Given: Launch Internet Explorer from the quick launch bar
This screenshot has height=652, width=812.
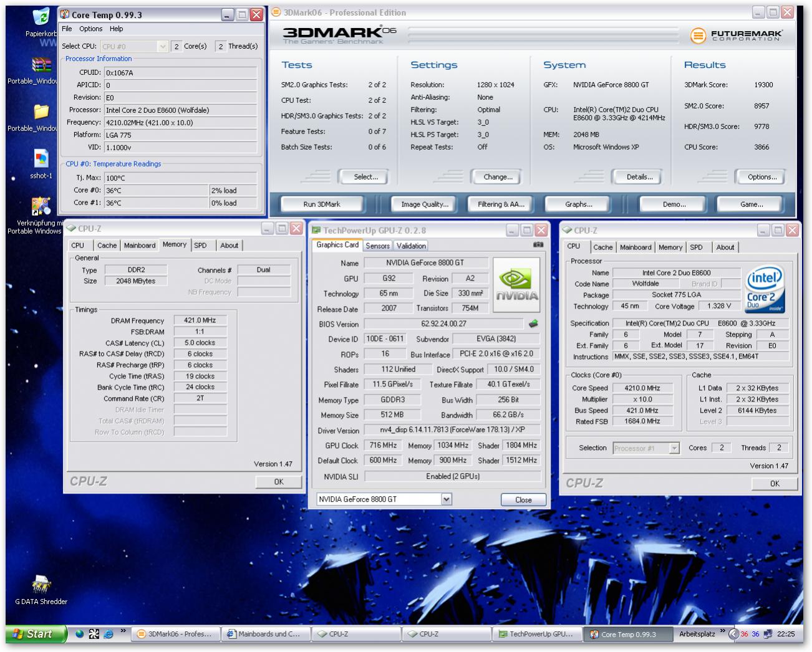Looking at the screenshot, I should click(109, 634).
